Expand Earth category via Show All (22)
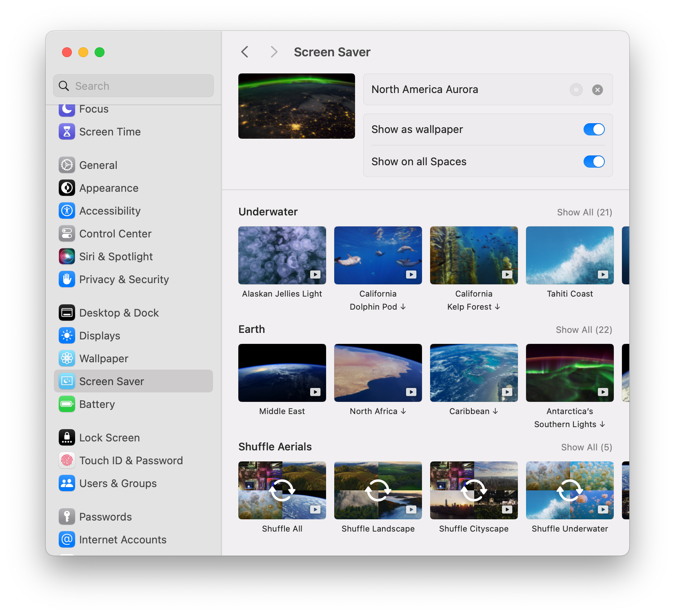675x616 pixels. [x=584, y=330]
